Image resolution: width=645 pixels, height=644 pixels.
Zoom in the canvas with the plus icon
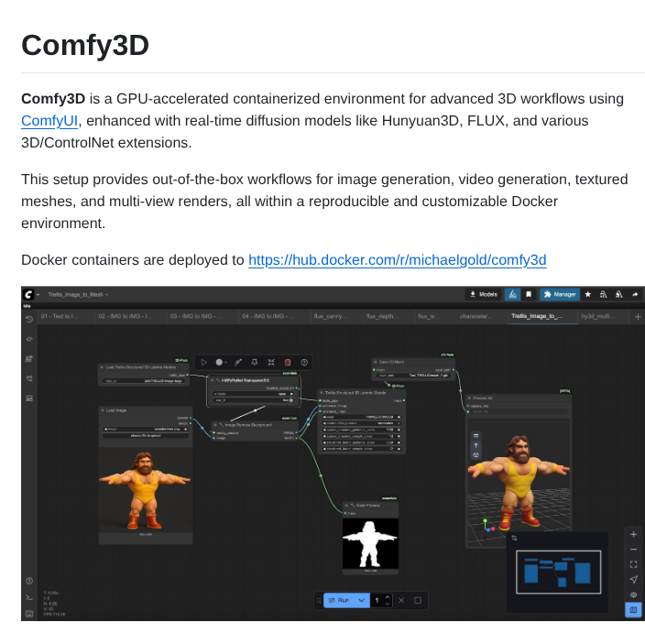click(x=633, y=535)
